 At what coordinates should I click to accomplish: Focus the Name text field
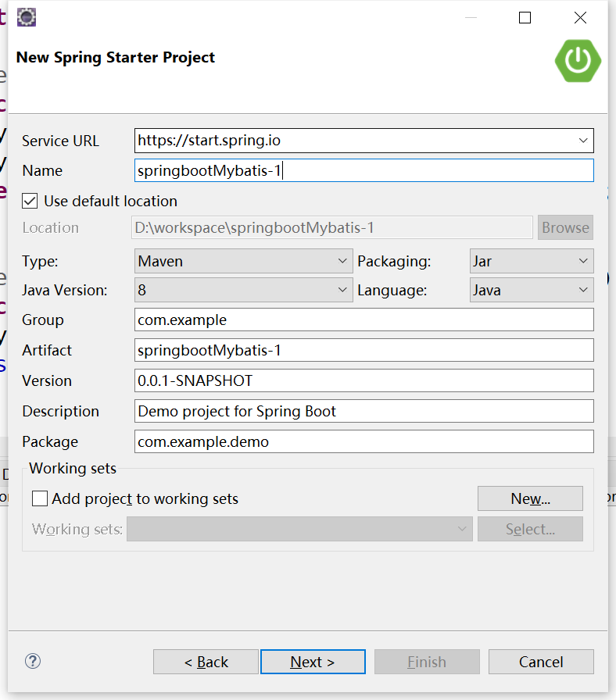point(364,170)
